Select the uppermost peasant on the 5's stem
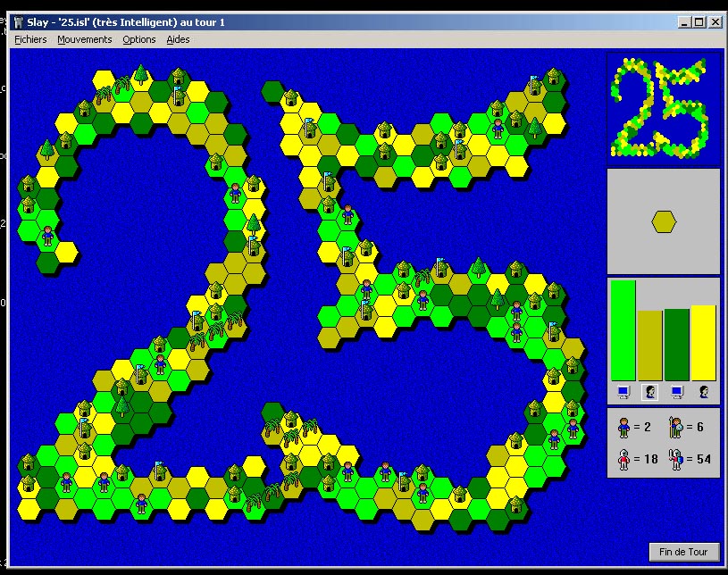Image resolution: width=728 pixels, height=575 pixels. coord(347,215)
